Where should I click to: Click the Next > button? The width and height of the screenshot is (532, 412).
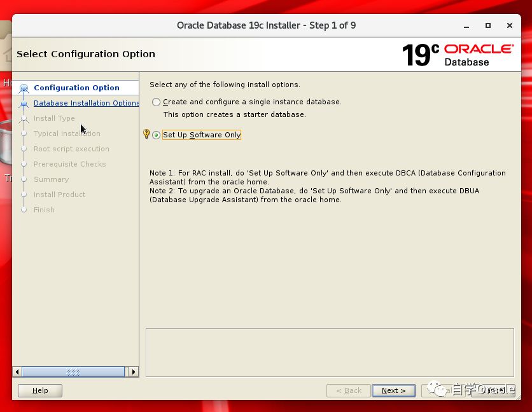click(x=393, y=390)
